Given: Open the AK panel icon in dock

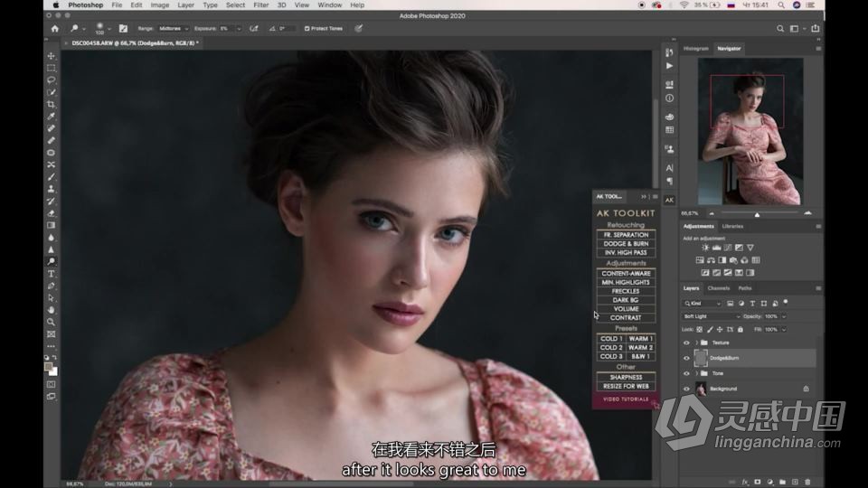Looking at the screenshot, I should [x=669, y=201].
